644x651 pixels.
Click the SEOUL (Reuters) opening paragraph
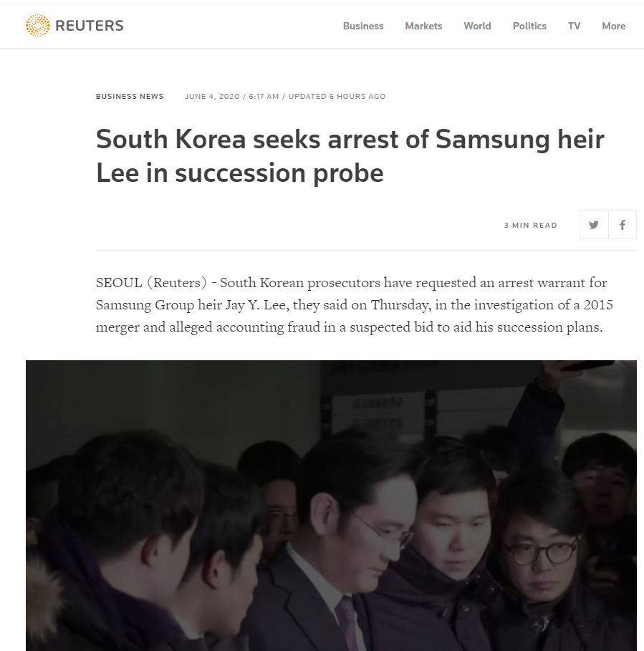(354, 305)
